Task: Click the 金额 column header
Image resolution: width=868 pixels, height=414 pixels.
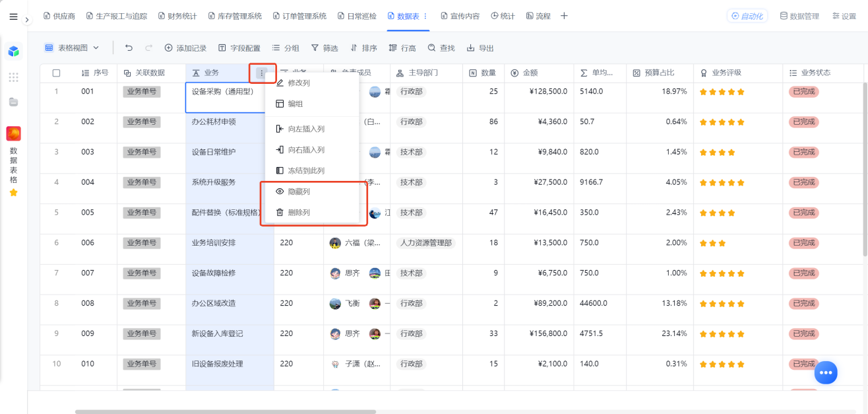Action: 539,73
